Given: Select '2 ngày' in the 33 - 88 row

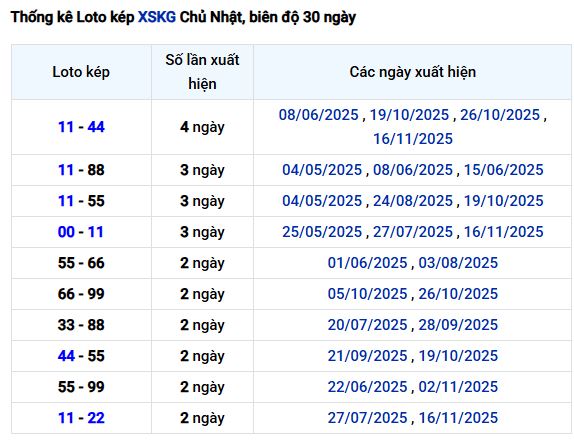Looking at the screenshot, I should 202,325.
